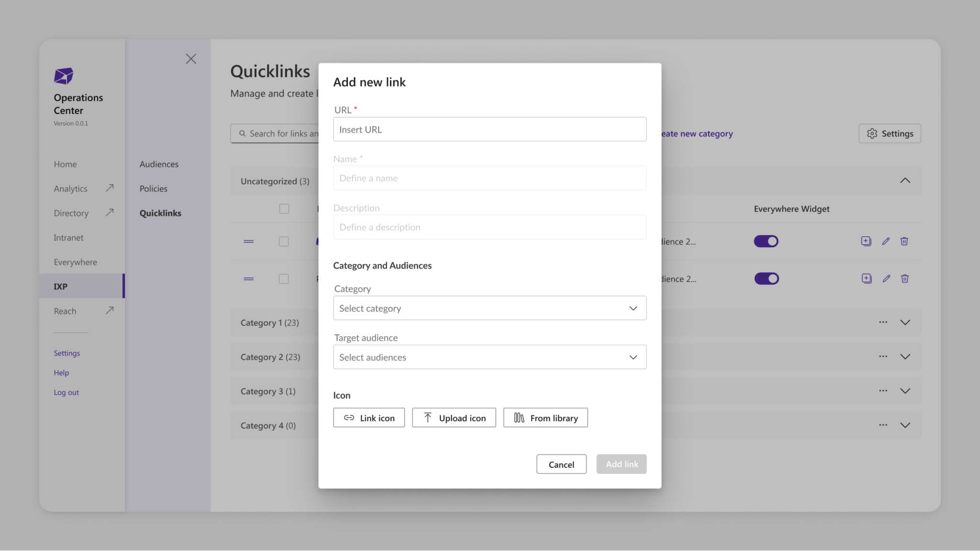Click the Upload icon button
The width and height of the screenshot is (980, 551).
click(x=454, y=417)
